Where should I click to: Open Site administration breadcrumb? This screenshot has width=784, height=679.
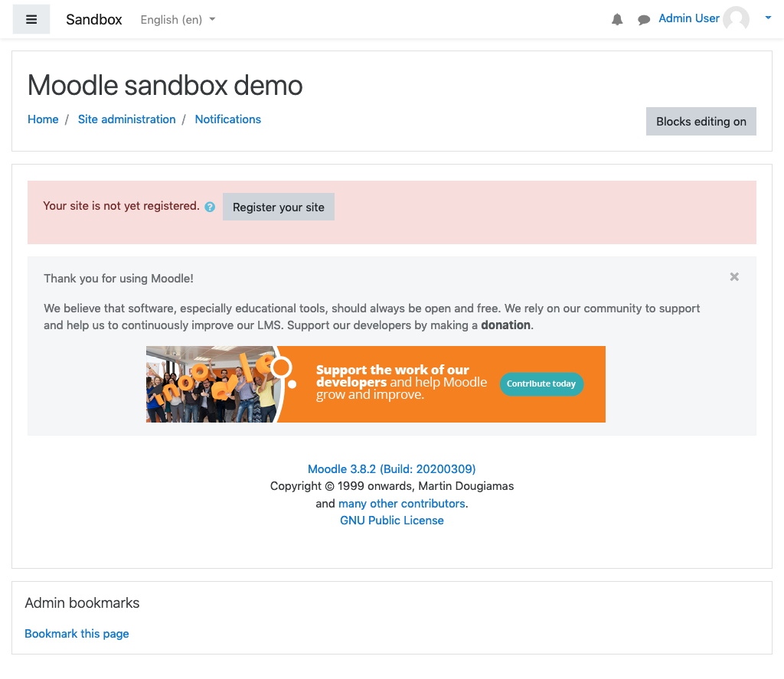pos(126,119)
